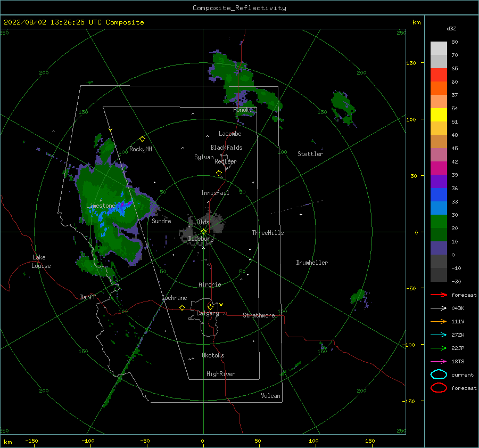Click the 04DK legend label
This screenshot has width=479, height=448.
pyautogui.click(x=458, y=308)
